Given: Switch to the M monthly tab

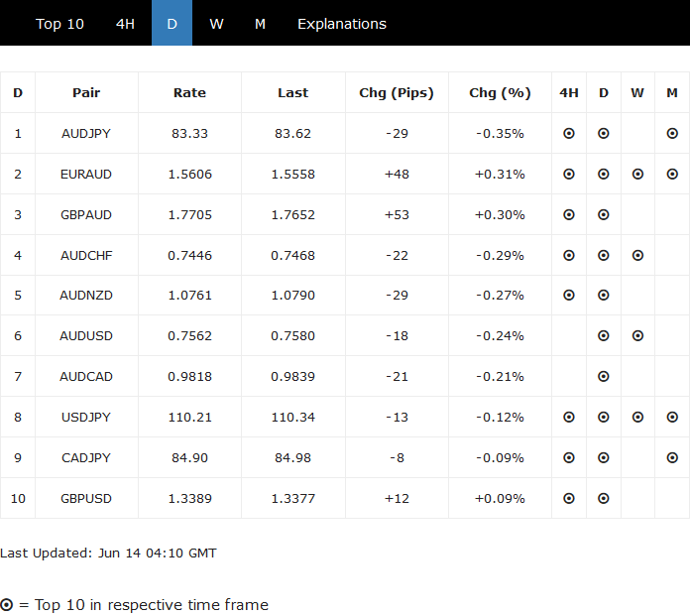Looking at the screenshot, I should (x=260, y=24).
